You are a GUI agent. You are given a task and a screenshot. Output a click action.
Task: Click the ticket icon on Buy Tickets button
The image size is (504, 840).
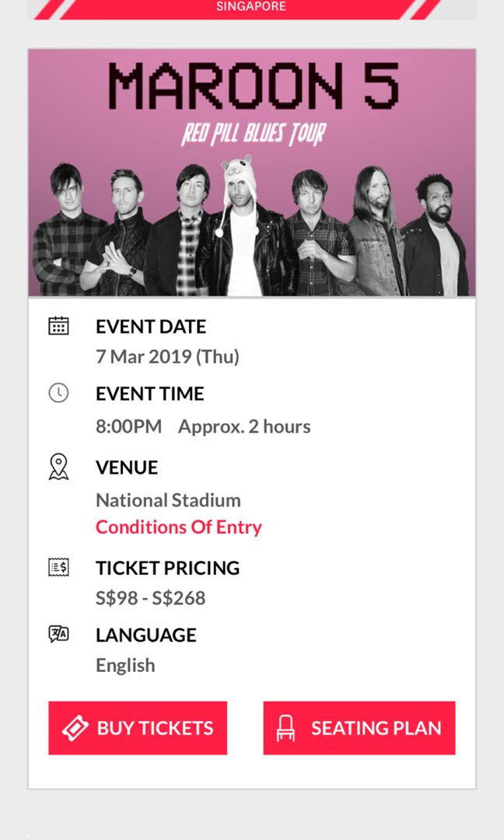(74, 728)
